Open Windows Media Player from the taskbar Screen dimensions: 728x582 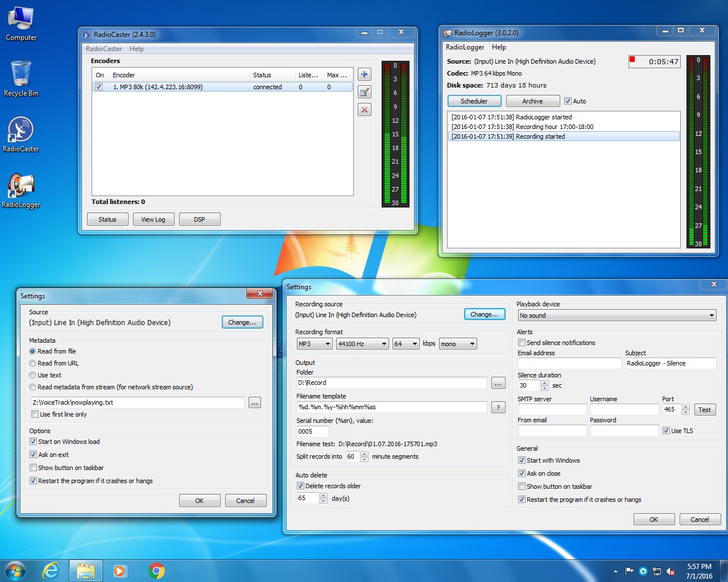pos(120,571)
